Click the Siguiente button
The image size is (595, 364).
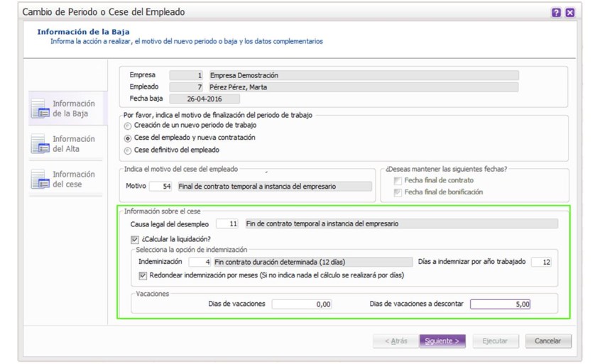(x=442, y=341)
